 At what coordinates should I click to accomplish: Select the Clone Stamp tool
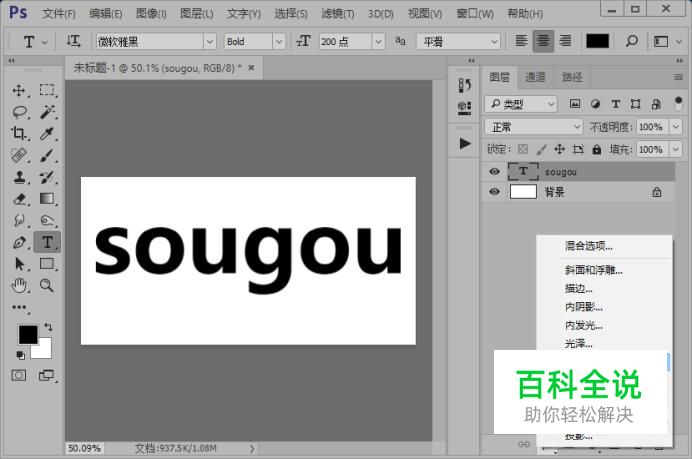(x=19, y=177)
